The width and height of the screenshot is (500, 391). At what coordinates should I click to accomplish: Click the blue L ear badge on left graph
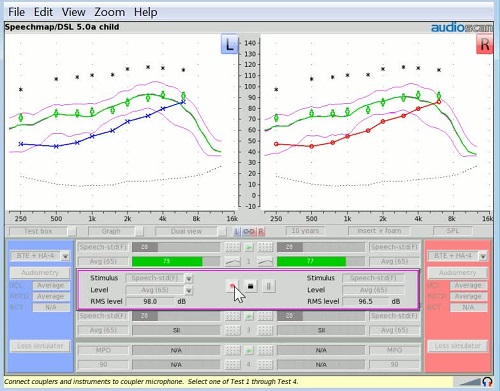pos(229,44)
